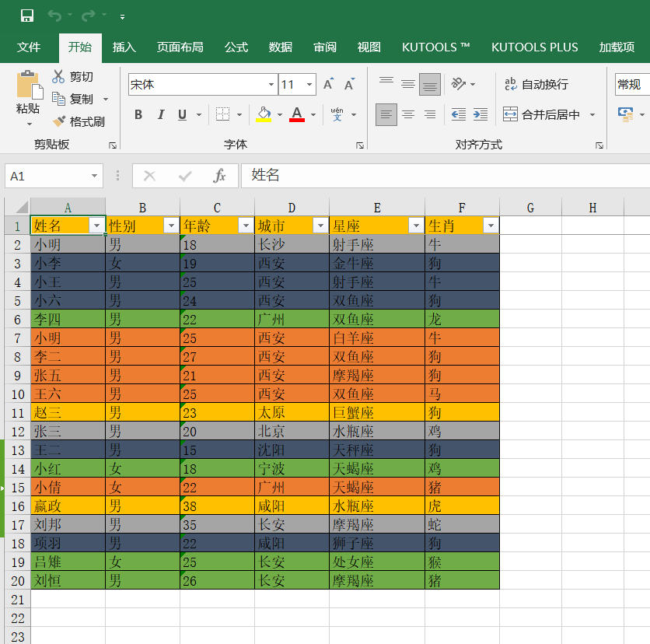Open font group dialog launcher
The width and height of the screenshot is (650, 644).
(x=360, y=145)
